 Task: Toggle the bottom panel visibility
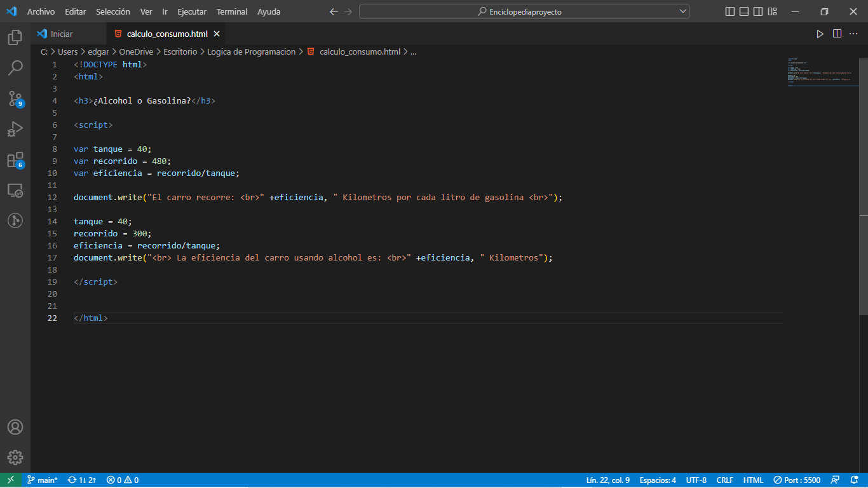pyautogui.click(x=744, y=11)
